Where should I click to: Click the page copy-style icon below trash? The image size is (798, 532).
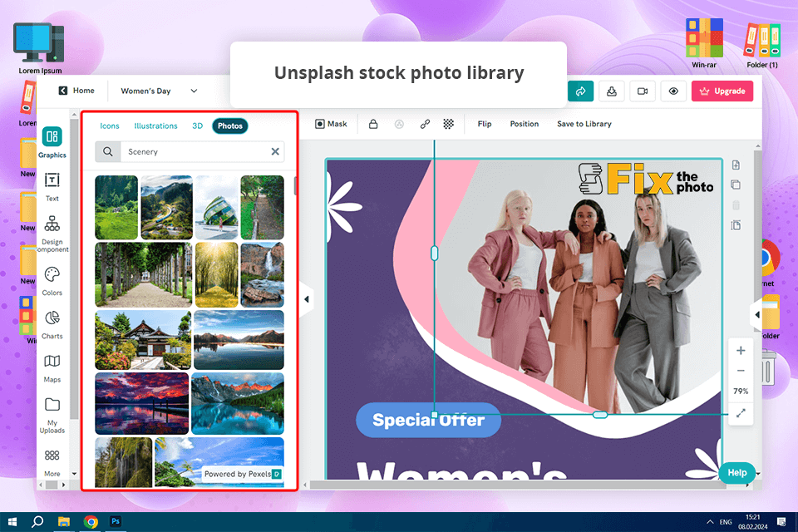click(x=736, y=225)
